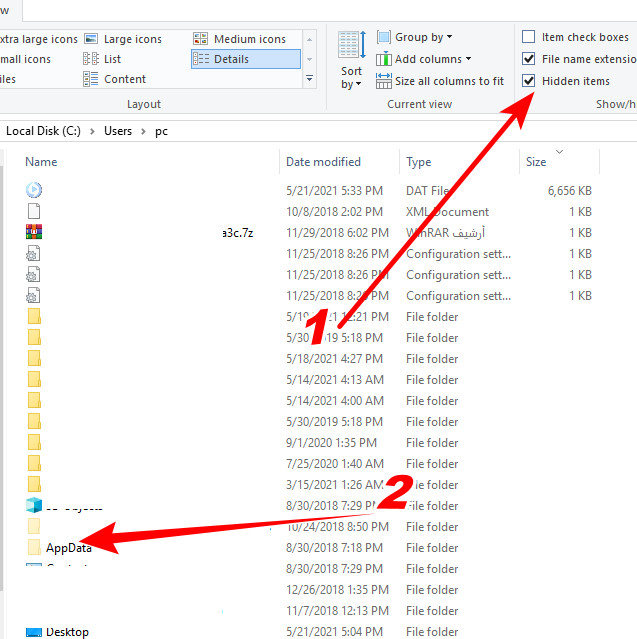Choose the Content layout option
This screenshot has width=637, height=639.
pos(115,79)
